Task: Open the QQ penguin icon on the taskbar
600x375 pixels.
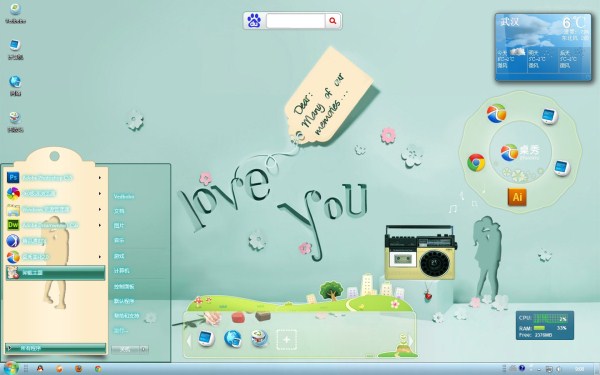Action: 40,368
